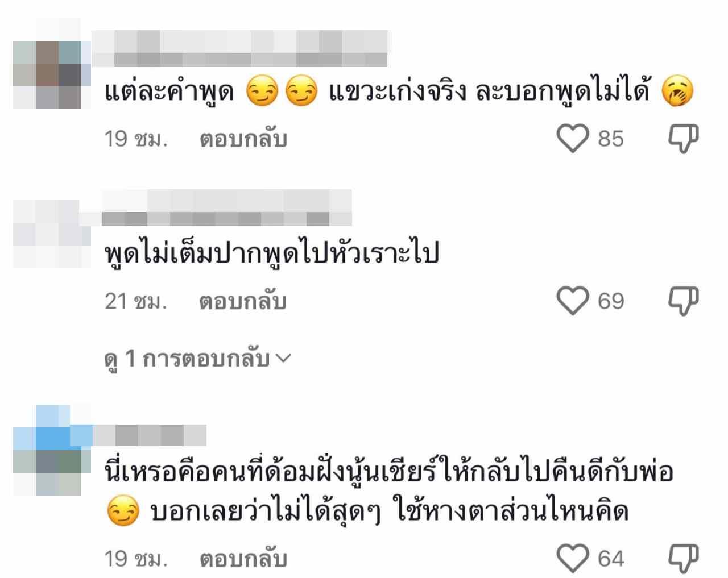
Task: Reply to the 21 ชม. comment
Action: (x=243, y=301)
